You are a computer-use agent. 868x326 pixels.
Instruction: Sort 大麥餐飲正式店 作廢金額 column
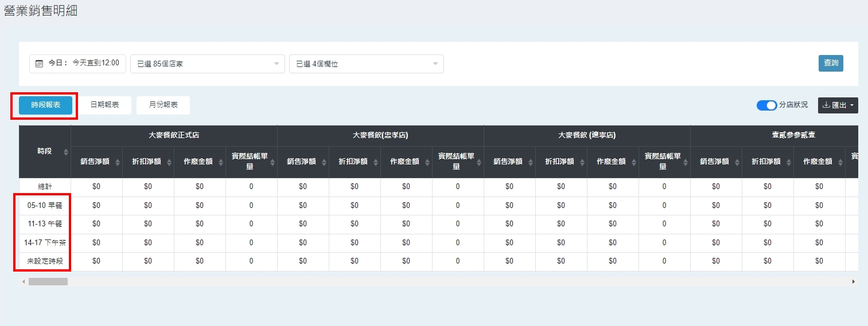pyautogui.click(x=221, y=162)
